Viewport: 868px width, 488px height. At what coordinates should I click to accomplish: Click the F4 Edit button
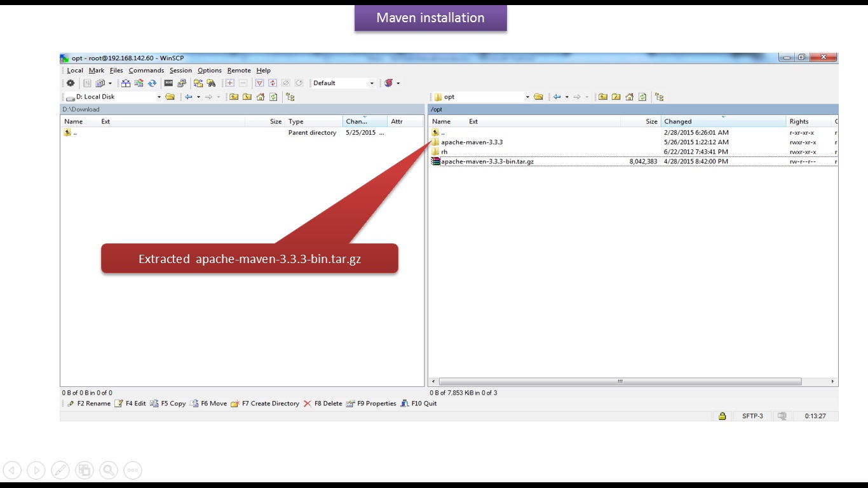click(x=130, y=403)
